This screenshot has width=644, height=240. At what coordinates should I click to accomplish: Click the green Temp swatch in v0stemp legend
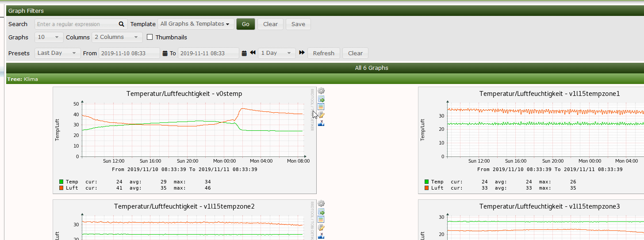coord(61,182)
